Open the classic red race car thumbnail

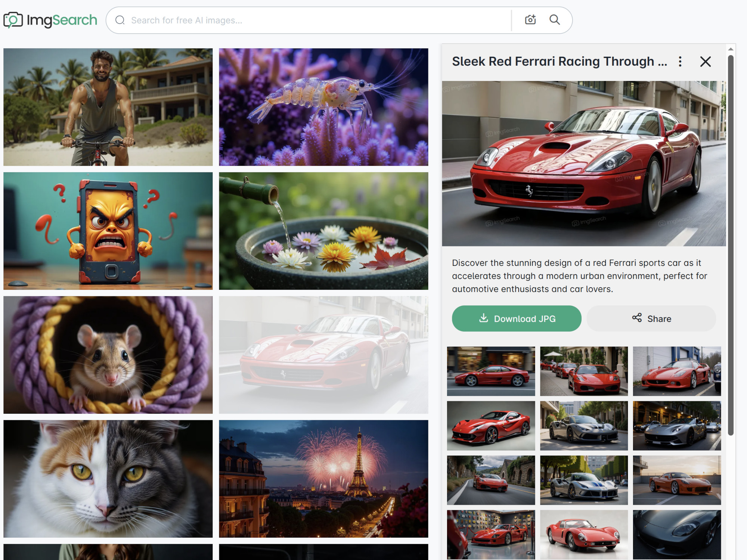[x=584, y=534]
